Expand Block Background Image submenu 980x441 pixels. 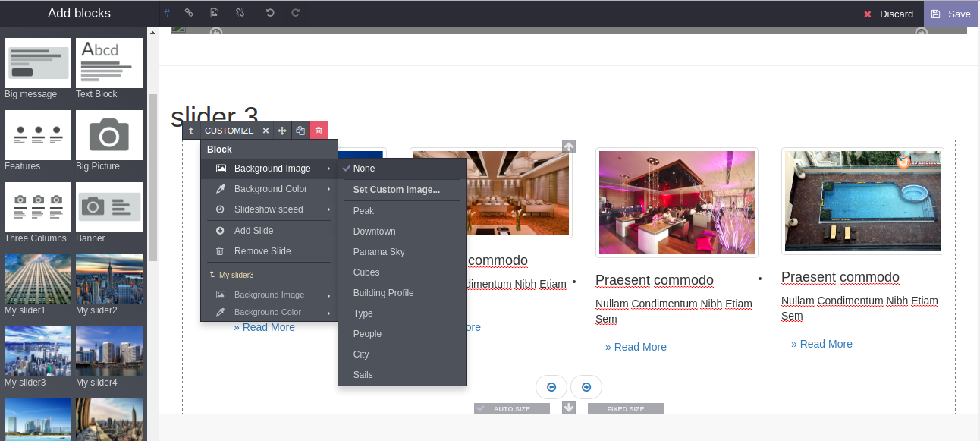[269, 169]
